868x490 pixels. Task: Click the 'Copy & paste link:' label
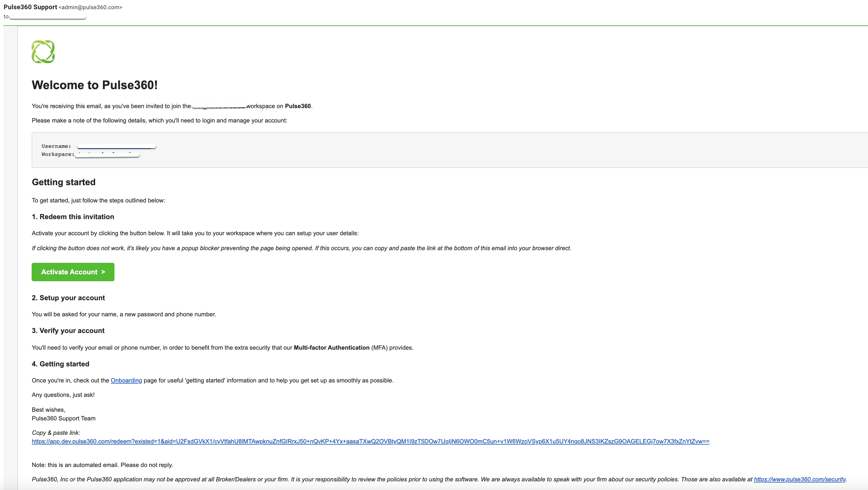[x=56, y=433]
